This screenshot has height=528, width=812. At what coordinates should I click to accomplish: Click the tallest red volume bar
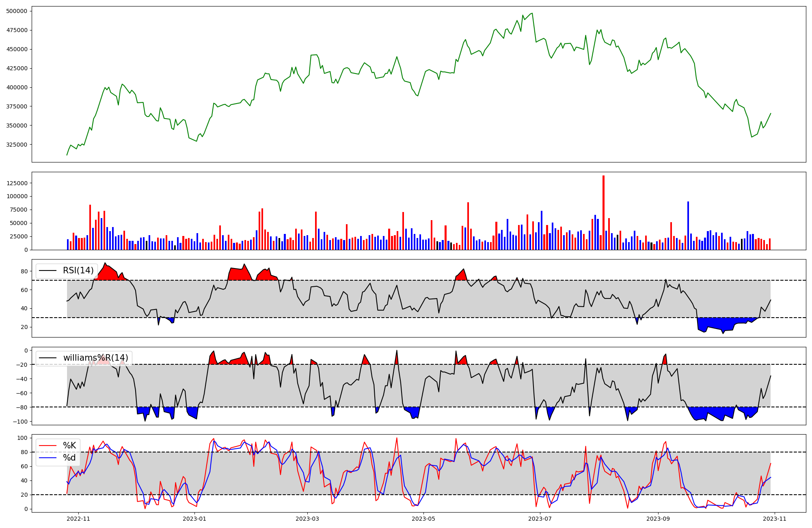tap(603, 213)
